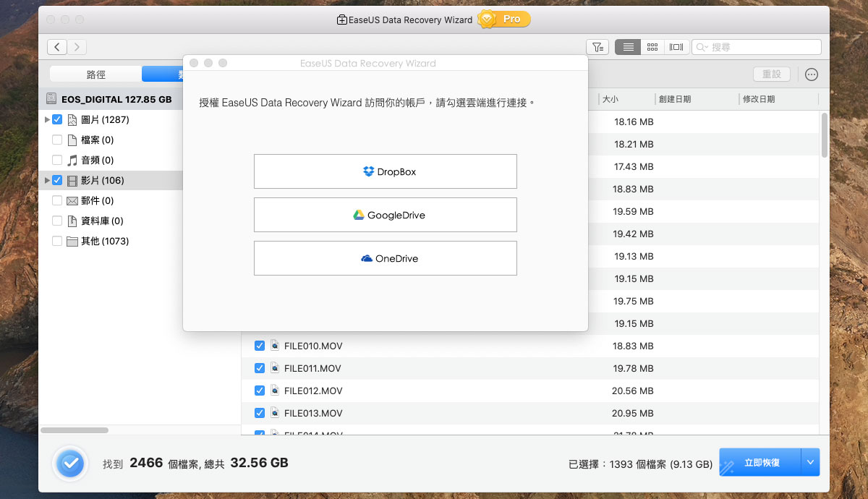The width and height of the screenshot is (868, 499).
Task: Connect to GoogleDrive cloud account
Action: (386, 215)
